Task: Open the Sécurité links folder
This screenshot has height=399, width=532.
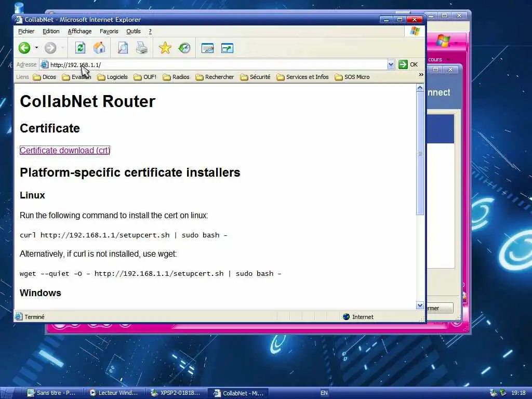Action: pos(256,77)
